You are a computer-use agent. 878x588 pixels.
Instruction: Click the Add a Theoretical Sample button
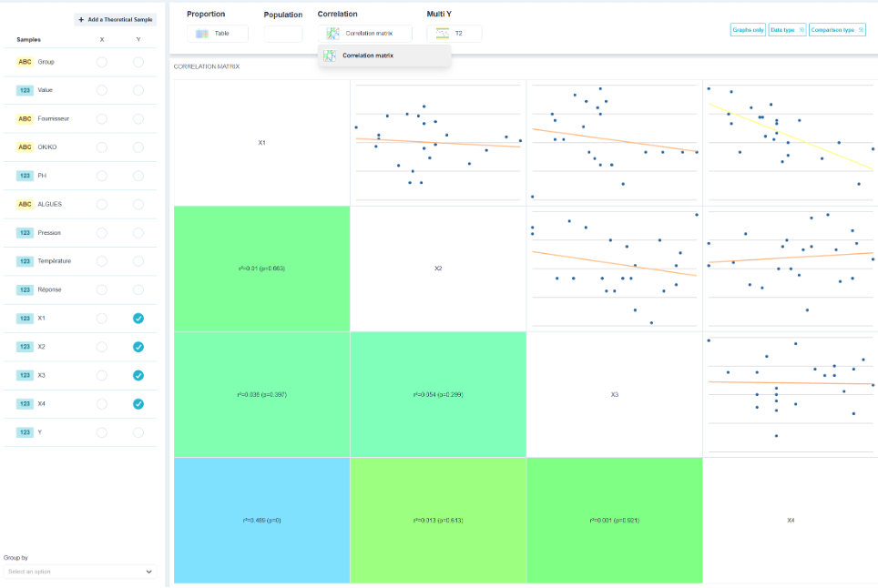[x=116, y=20]
